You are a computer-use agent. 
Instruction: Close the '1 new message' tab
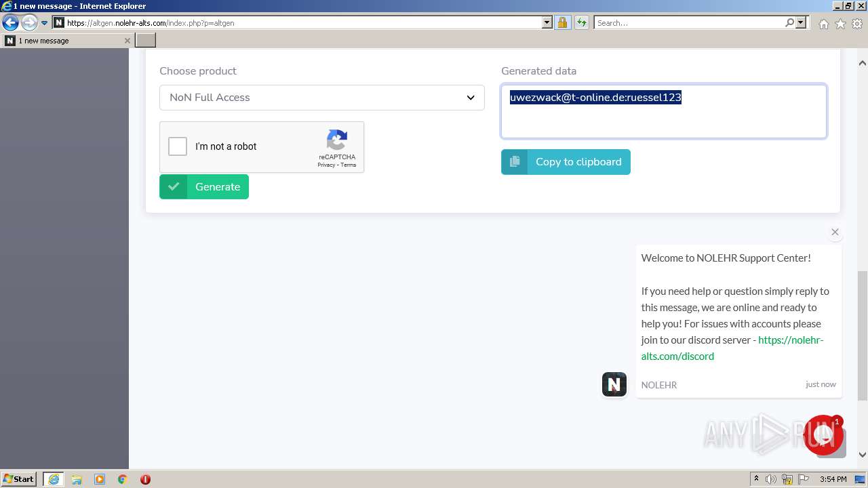127,41
